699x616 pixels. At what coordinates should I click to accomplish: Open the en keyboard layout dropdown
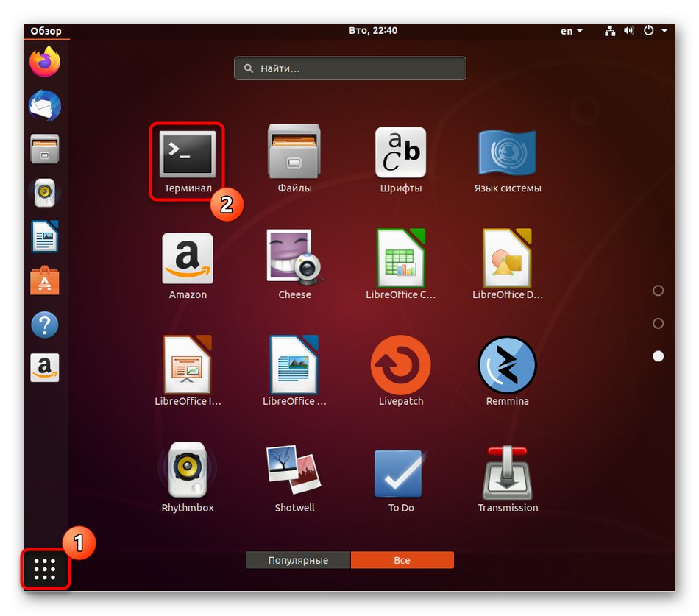pos(572,31)
